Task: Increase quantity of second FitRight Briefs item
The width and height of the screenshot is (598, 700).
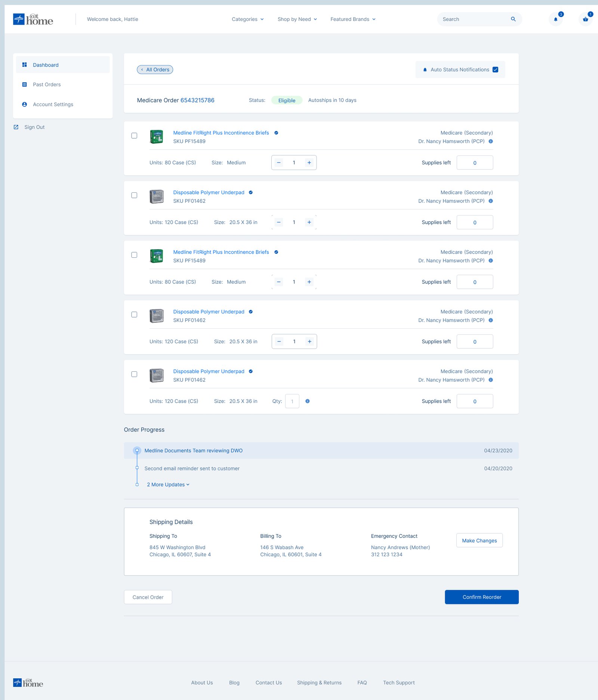Action: (309, 282)
